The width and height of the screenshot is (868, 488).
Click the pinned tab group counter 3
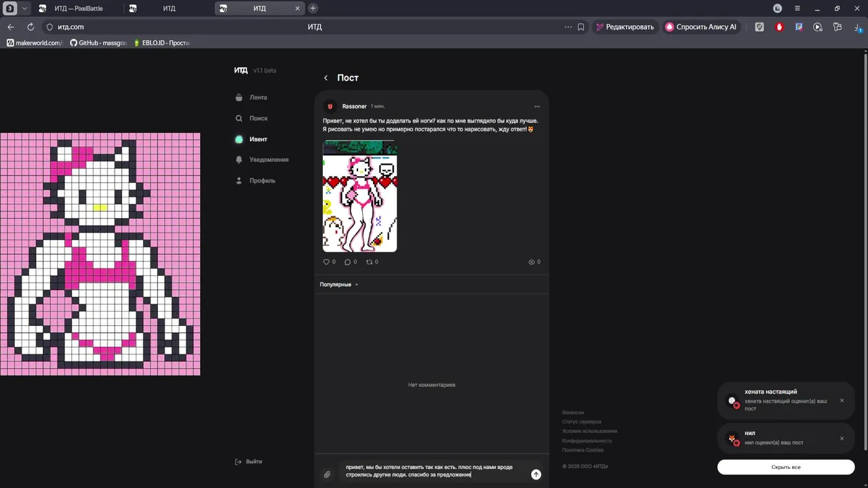[9, 8]
